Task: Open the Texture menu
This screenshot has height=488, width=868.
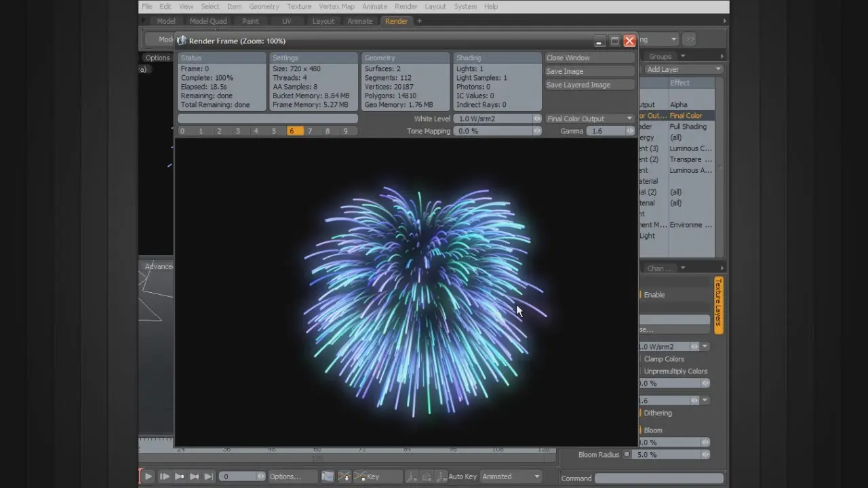Action: coord(299,7)
